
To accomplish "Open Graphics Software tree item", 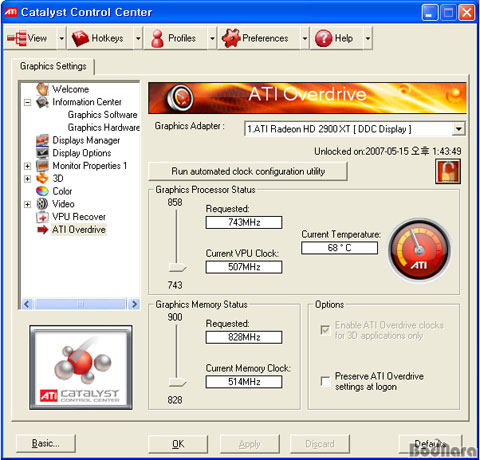I will point(102,115).
